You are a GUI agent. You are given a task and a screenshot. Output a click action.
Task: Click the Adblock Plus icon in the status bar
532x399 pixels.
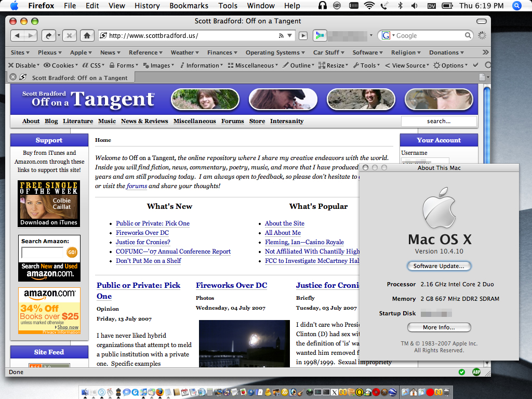(x=476, y=372)
